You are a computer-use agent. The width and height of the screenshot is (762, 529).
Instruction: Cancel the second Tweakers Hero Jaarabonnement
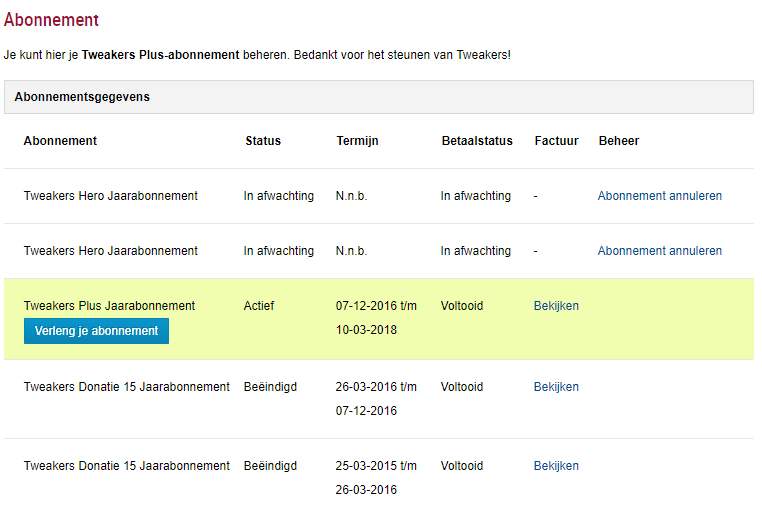coord(659,251)
